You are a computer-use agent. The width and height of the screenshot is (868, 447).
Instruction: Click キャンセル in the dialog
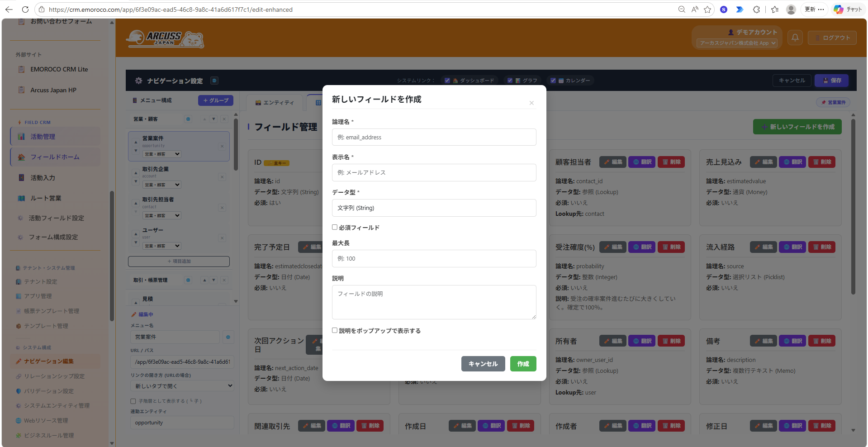click(x=483, y=364)
